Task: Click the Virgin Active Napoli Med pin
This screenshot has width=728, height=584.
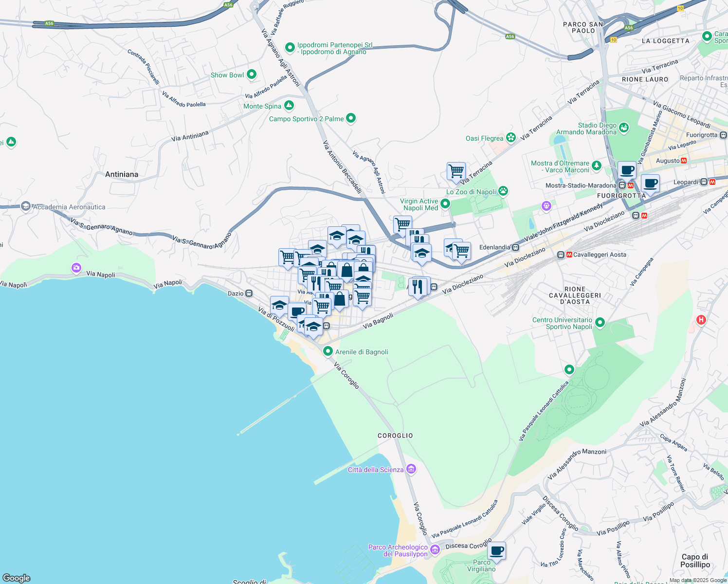Action: pos(445,204)
